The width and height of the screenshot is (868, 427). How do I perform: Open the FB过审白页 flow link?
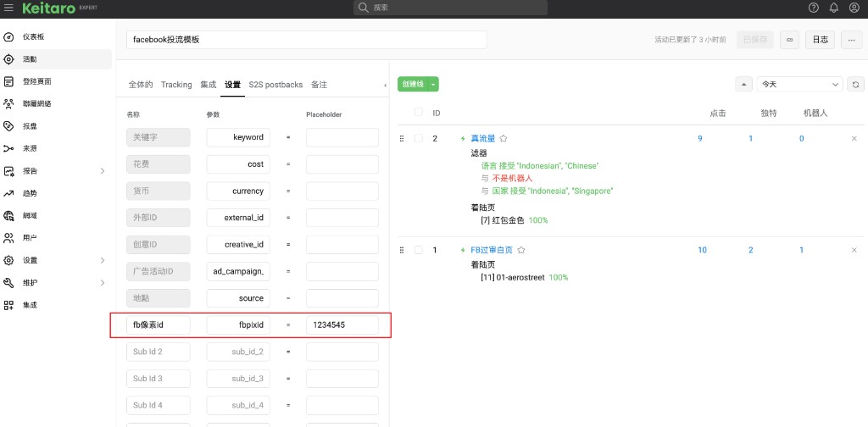point(492,250)
